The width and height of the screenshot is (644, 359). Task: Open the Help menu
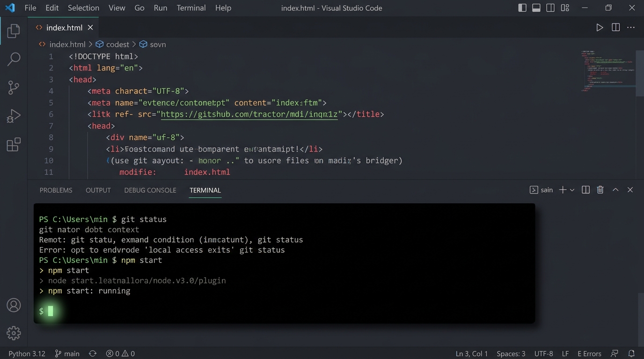point(223,8)
